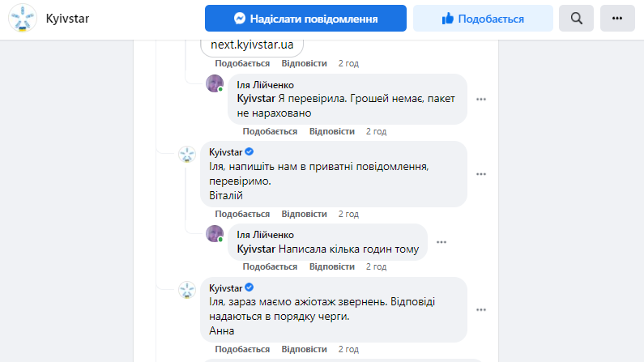The width and height of the screenshot is (644, 362).
Task: Click Kyivstar mention in "Написала кілька" reply
Action: click(x=256, y=249)
